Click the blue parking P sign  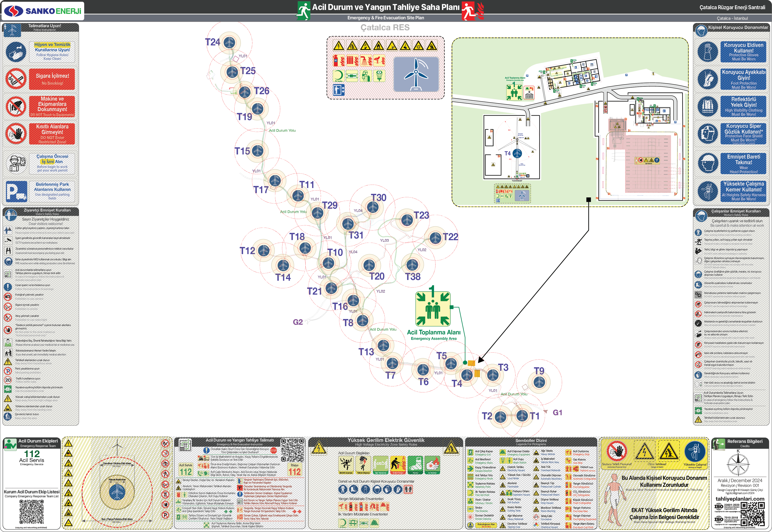(16, 191)
